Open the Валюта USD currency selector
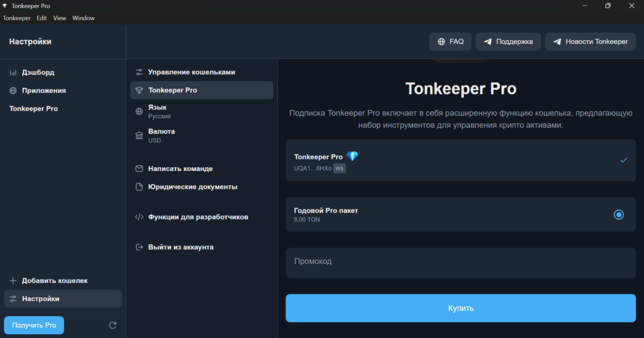Viewport: 644px width, 338px height. [x=201, y=136]
